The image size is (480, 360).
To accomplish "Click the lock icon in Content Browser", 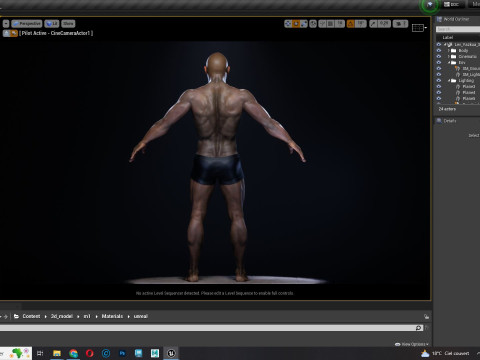I will pos(426,316).
